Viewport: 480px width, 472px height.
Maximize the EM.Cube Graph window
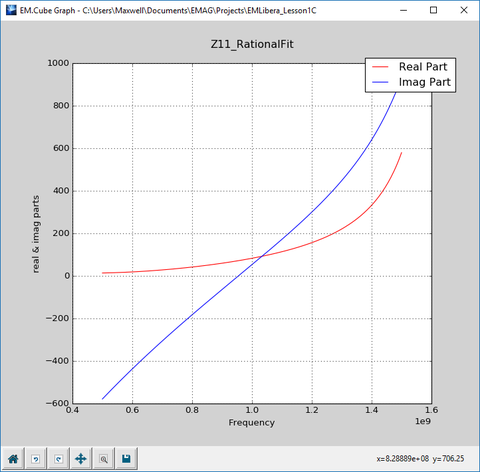433,10
